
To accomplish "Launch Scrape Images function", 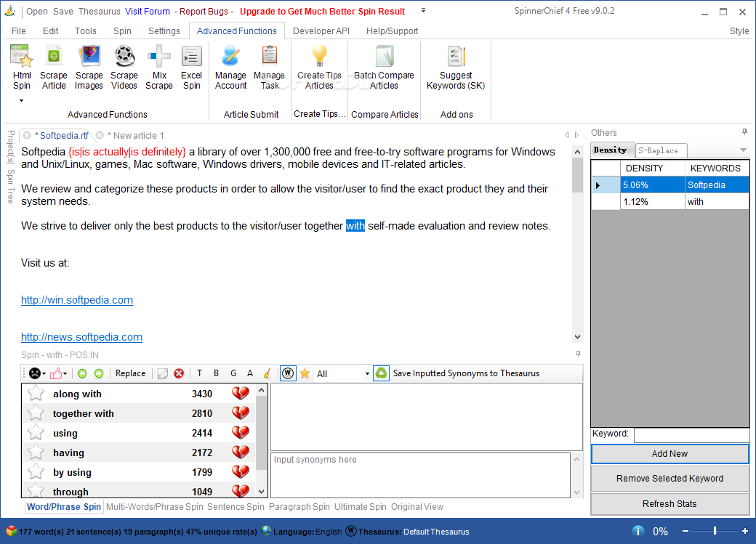I will [x=89, y=68].
